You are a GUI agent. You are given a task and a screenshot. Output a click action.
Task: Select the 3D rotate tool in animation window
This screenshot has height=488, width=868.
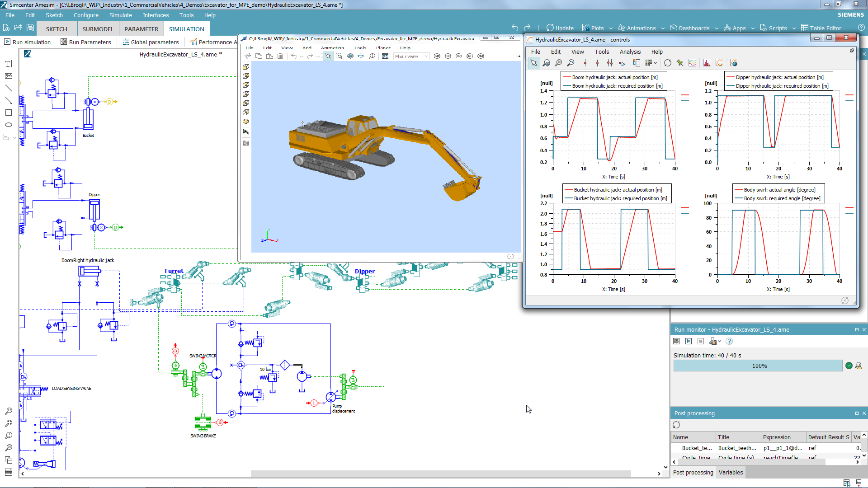tap(350, 56)
